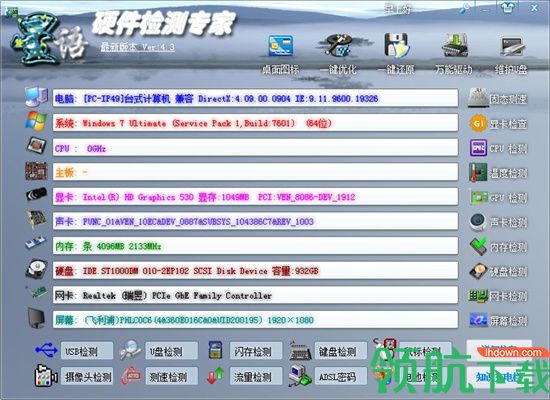The height and width of the screenshot is (400, 550).
Task: Select the 屏幕 PHLC0C6 1920×1080 field
Action: [x=255, y=320]
